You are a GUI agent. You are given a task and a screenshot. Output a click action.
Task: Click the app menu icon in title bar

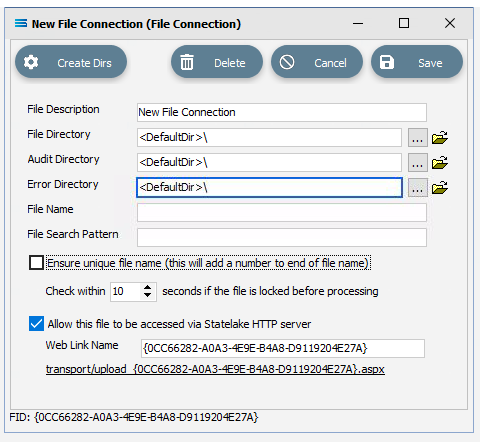coord(21,23)
